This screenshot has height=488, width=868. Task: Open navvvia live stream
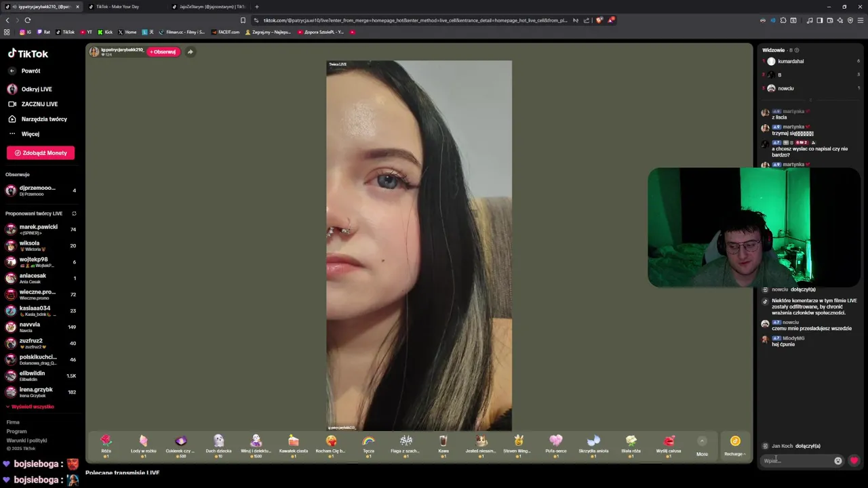pyautogui.click(x=41, y=327)
